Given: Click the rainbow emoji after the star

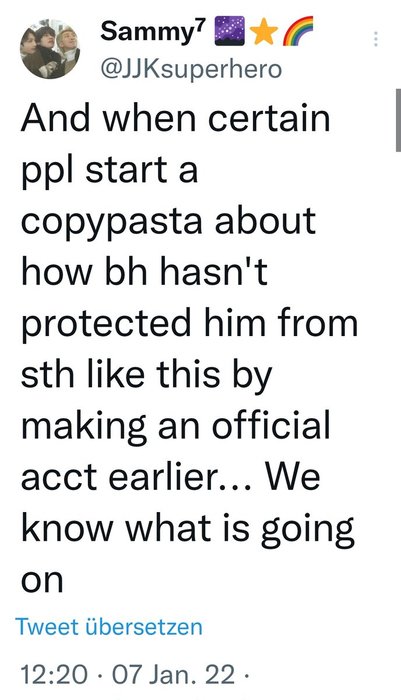Looking at the screenshot, I should [x=299, y=31].
